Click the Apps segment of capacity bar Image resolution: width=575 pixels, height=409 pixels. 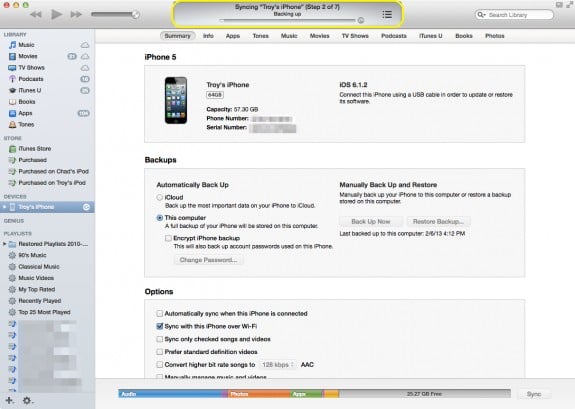pos(307,394)
